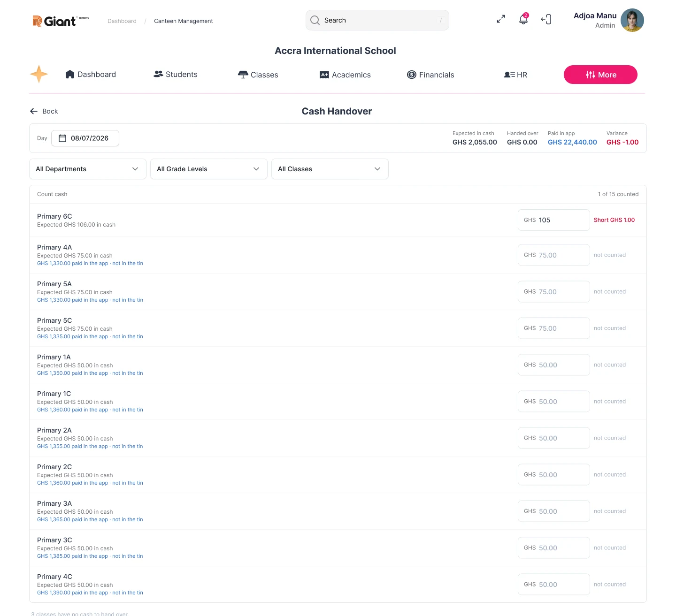Click the Back arrow icon
The height and width of the screenshot is (616, 676).
click(x=34, y=111)
